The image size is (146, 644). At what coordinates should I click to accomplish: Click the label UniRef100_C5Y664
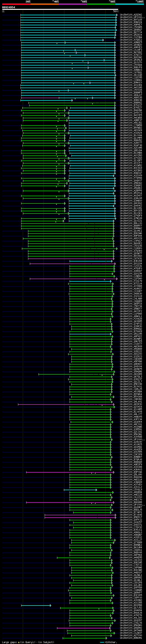point(131,65)
